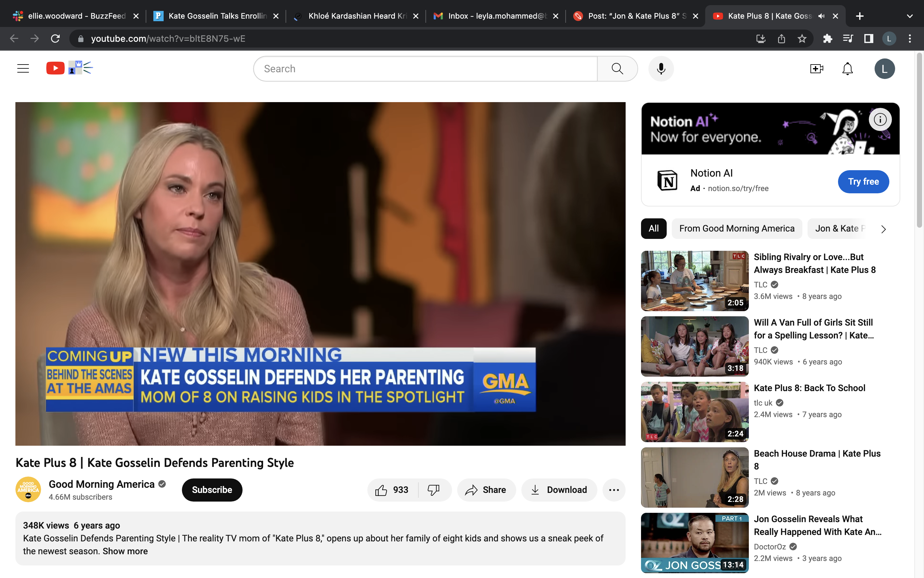
Task: Reload the current page
Action: click(56, 39)
